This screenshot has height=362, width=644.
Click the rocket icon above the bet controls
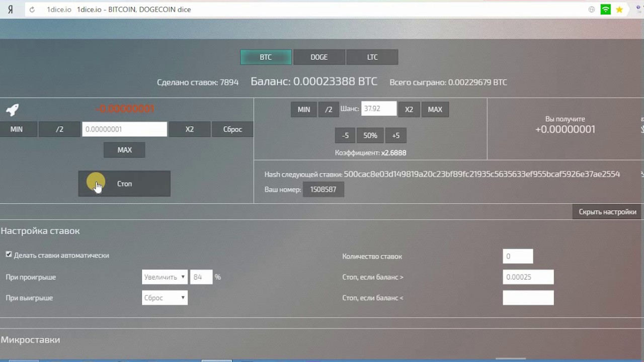[12, 110]
